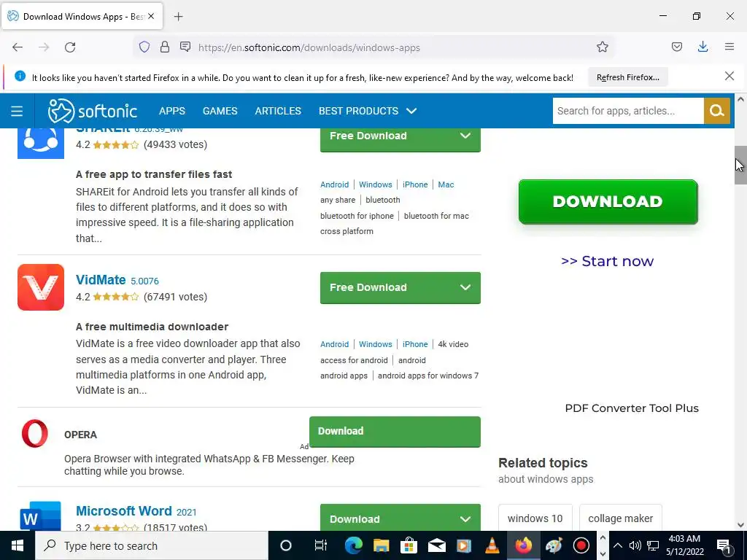Select the Download Windows Apps browser tab
The width and height of the screenshot is (747, 560).
coord(82,17)
